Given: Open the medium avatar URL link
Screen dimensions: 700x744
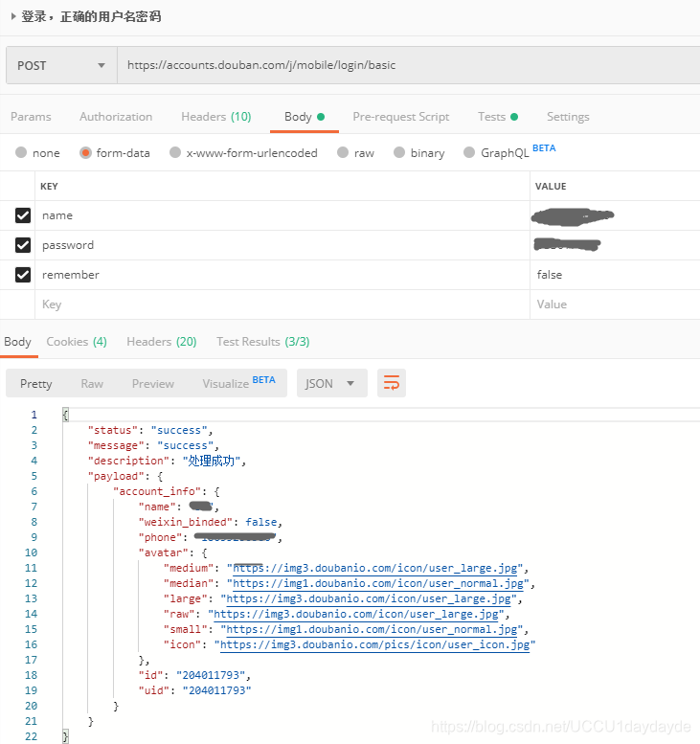Looking at the screenshot, I should [x=377, y=568].
